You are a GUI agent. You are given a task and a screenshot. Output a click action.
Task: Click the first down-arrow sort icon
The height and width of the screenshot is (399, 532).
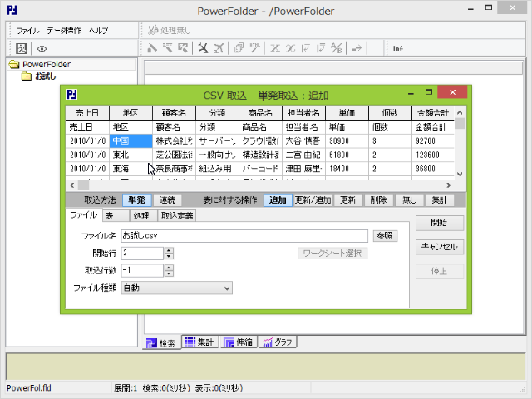click(306, 48)
